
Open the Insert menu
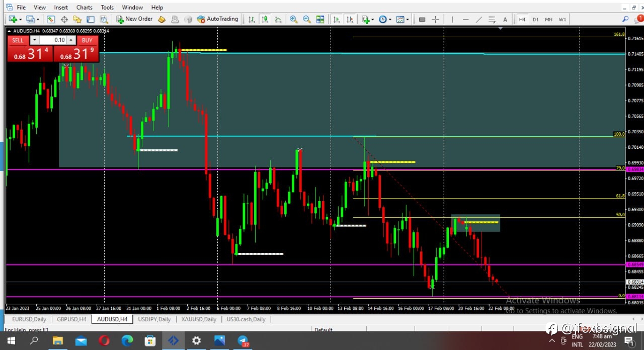[x=61, y=7]
